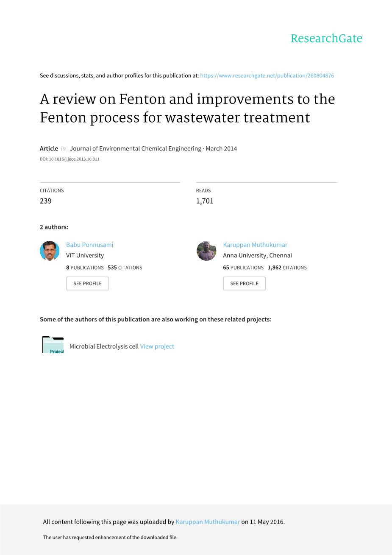Open Karuppan Muthukumar's author name link
Viewport: 392px width, 555px height.
coord(255,245)
